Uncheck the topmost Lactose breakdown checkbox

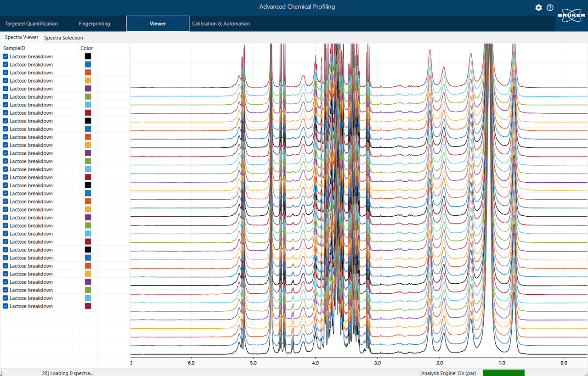pos(6,56)
